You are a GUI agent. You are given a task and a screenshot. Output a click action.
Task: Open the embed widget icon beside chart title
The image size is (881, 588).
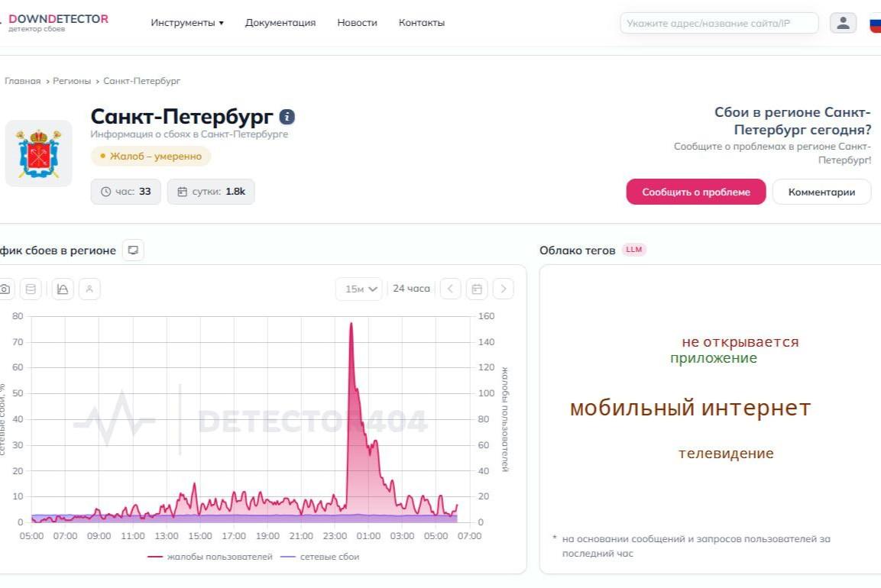133,250
